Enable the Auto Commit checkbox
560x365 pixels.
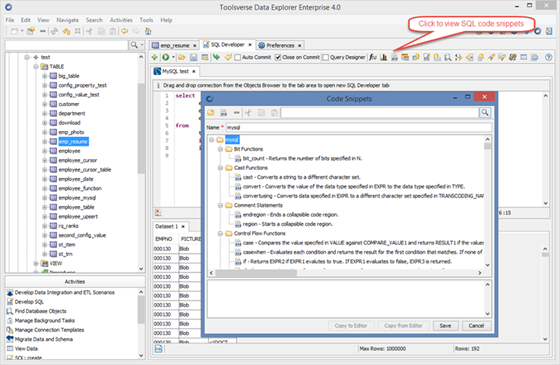(x=238, y=57)
